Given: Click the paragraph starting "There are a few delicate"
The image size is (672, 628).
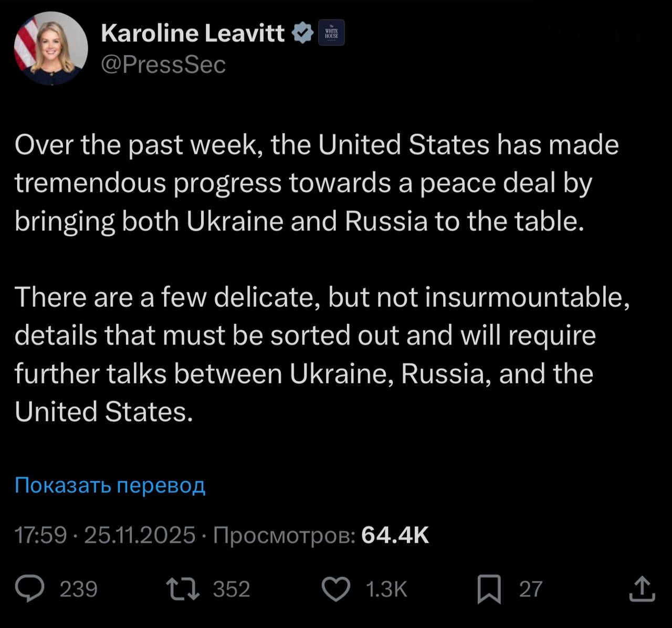Looking at the screenshot, I should coord(321,354).
